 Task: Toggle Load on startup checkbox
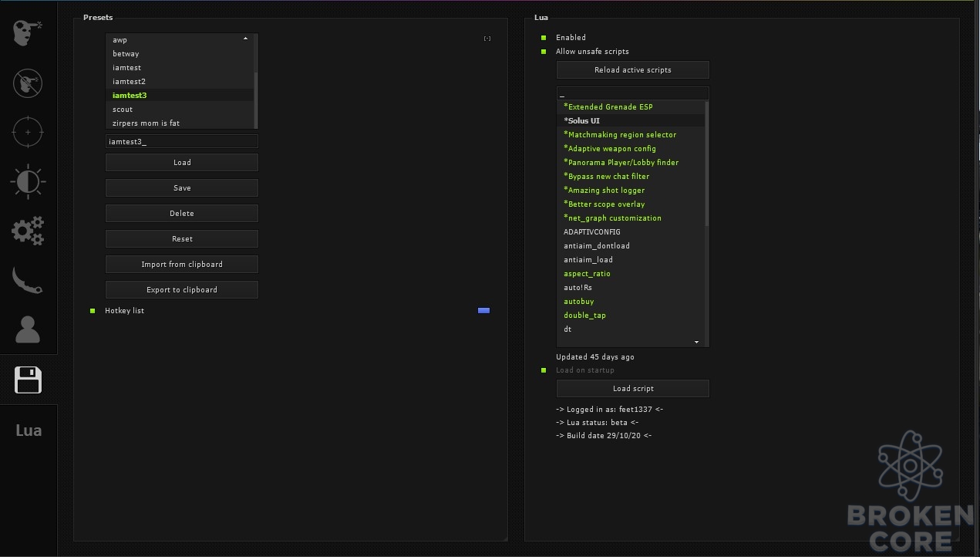[x=544, y=370]
